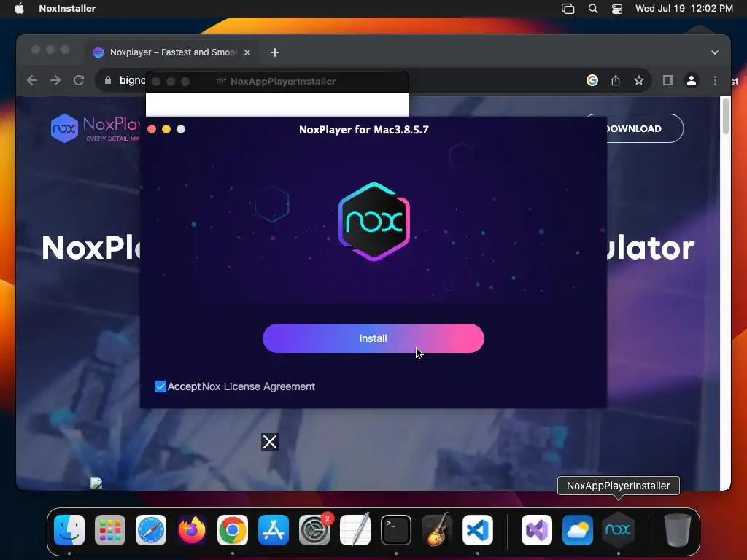Click Chrome page vertical scrollbar
The width and height of the screenshot is (747, 560).
tap(726, 117)
